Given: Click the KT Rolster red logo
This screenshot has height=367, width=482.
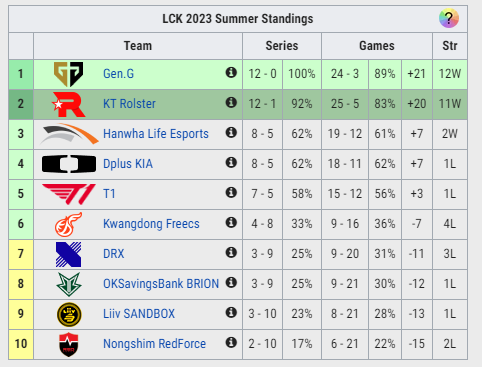Looking at the screenshot, I should coord(69,105).
